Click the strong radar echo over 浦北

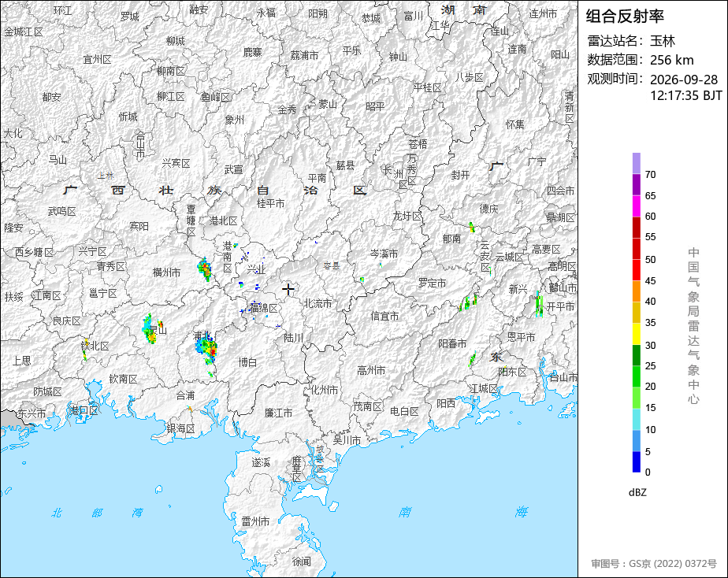coord(206,348)
